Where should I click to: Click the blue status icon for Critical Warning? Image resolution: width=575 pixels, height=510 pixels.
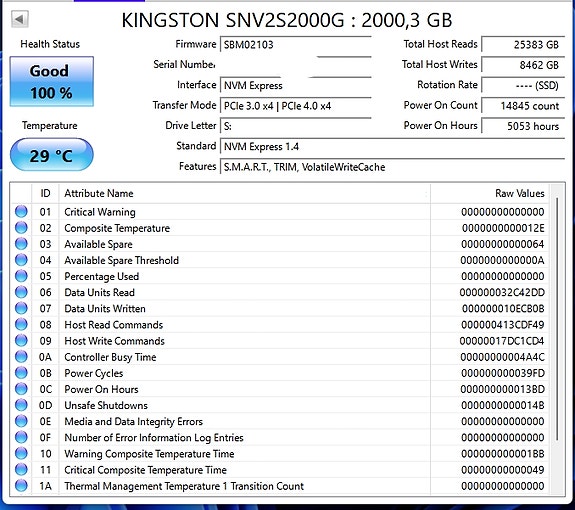21,212
